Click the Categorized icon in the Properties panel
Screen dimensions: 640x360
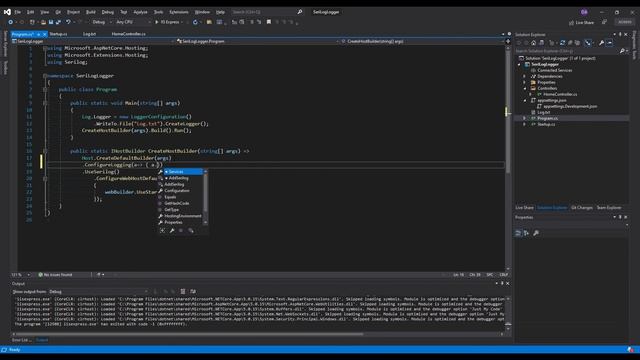518,233
